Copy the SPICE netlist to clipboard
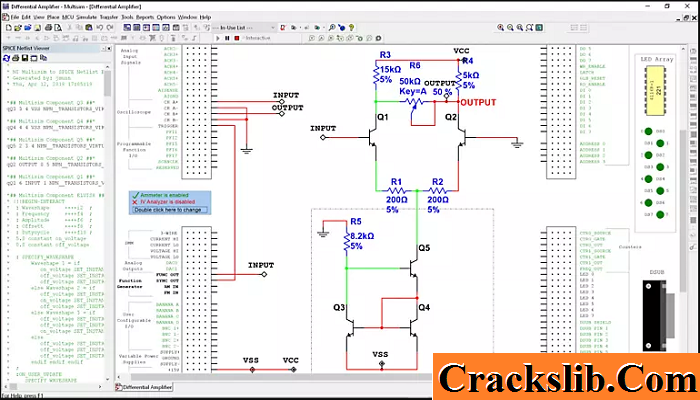Screen dimensions: 700x400 [43, 58]
